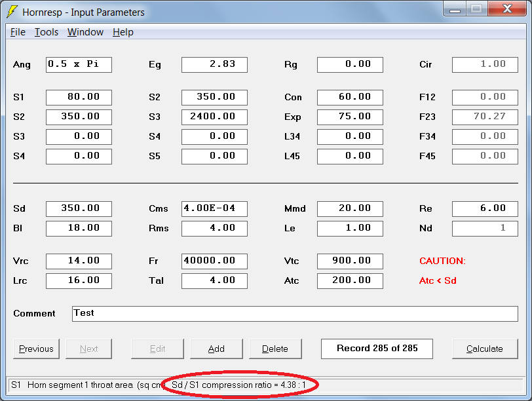Click the Vrc field showing 14.00
Screen dimensions: 532x401
pos(79,261)
